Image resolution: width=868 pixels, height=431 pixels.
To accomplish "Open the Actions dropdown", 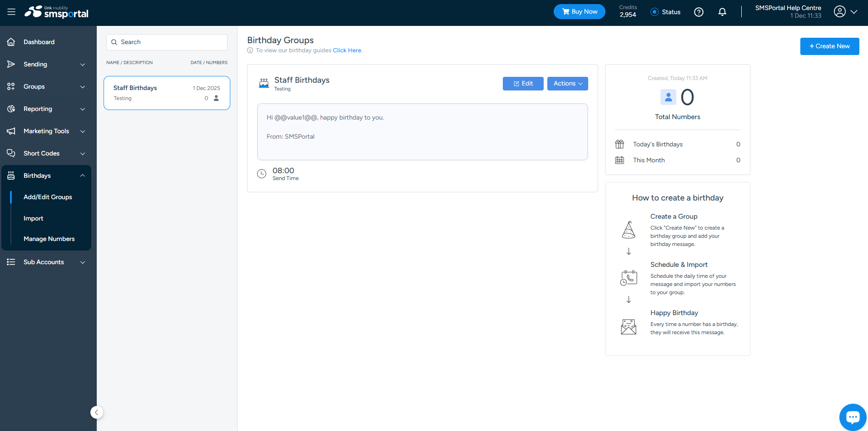I will coord(568,84).
